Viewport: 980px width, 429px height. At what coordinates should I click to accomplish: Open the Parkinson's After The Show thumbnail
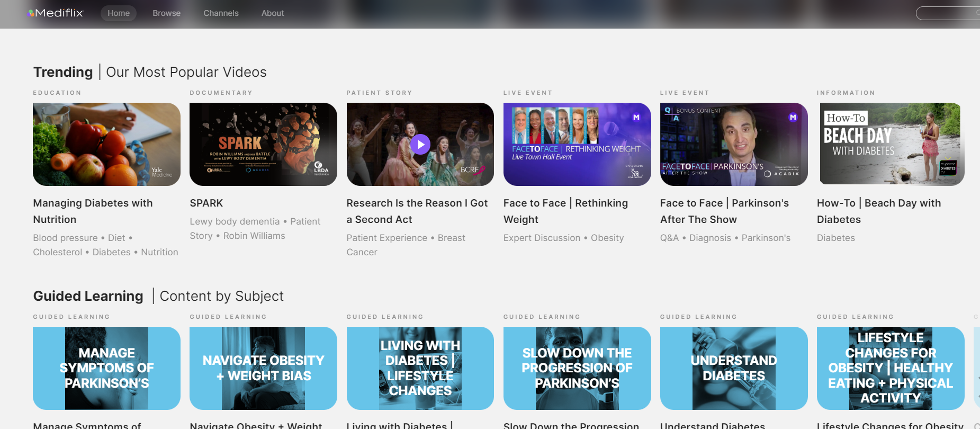(733, 144)
